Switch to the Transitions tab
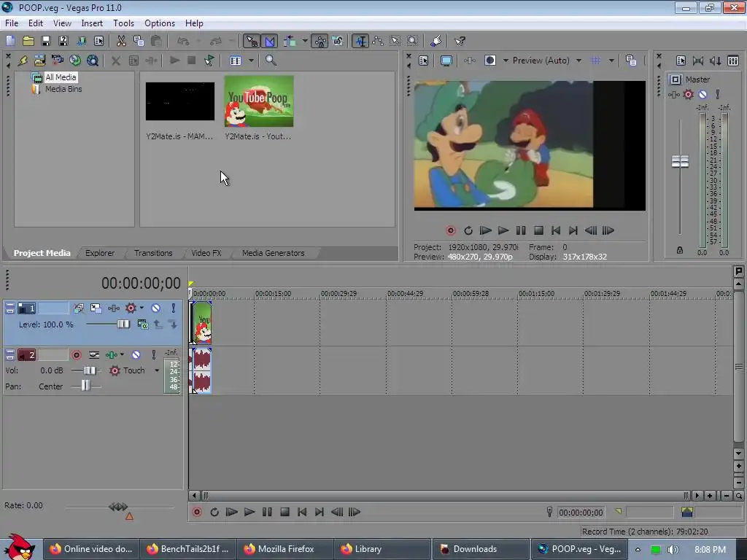This screenshot has height=560, width=747. tap(153, 253)
